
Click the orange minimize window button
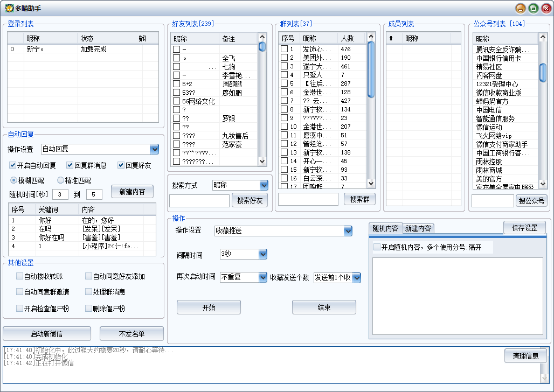pyautogui.click(x=521, y=8)
